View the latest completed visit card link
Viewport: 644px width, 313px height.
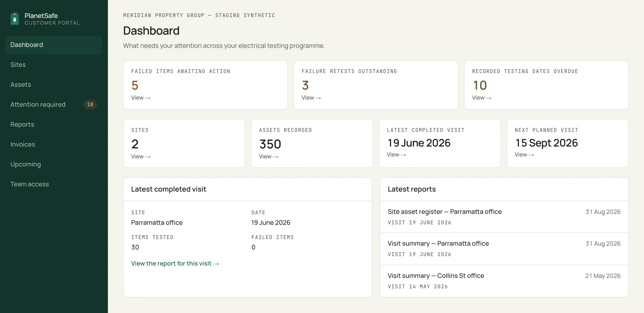point(397,155)
